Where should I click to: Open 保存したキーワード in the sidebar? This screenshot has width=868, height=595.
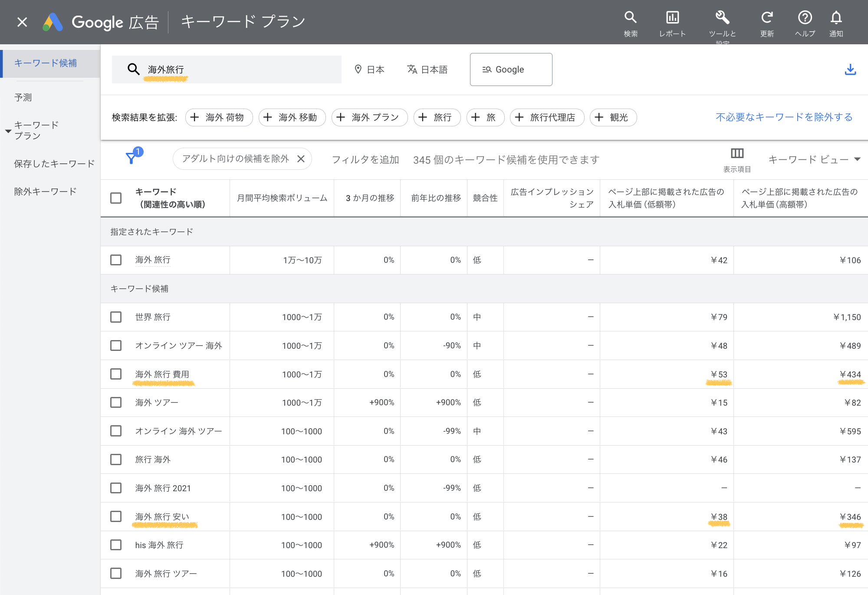pyautogui.click(x=54, y=164)
